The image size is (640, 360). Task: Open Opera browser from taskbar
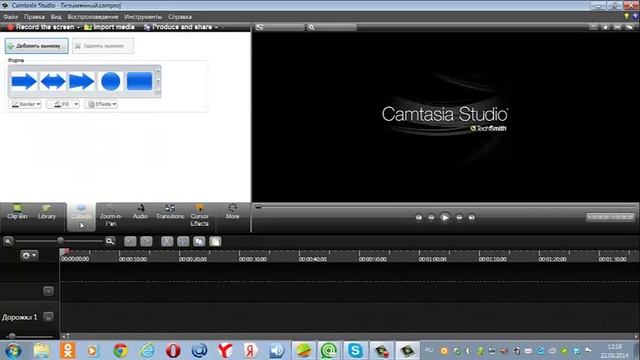(x=173, y=351)
